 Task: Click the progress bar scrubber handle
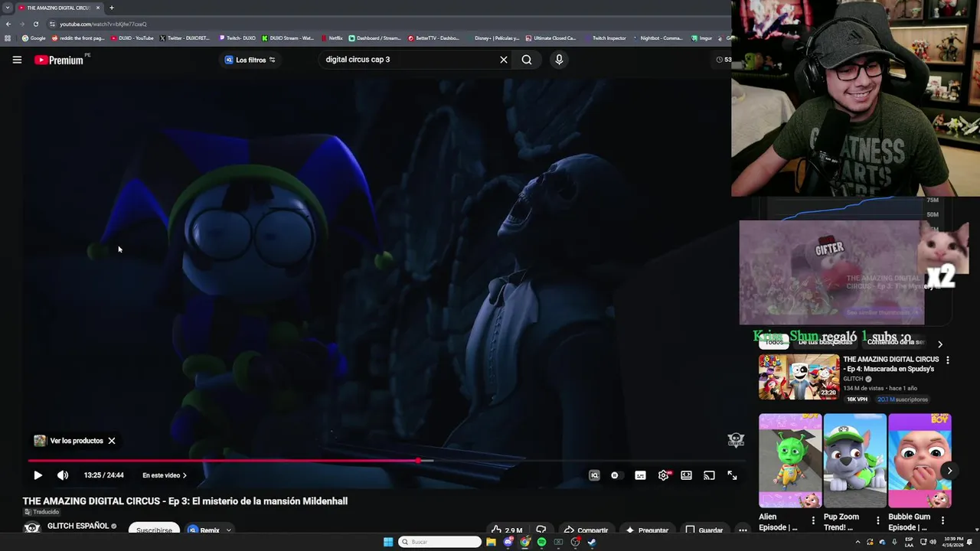[x=418, y=461]
